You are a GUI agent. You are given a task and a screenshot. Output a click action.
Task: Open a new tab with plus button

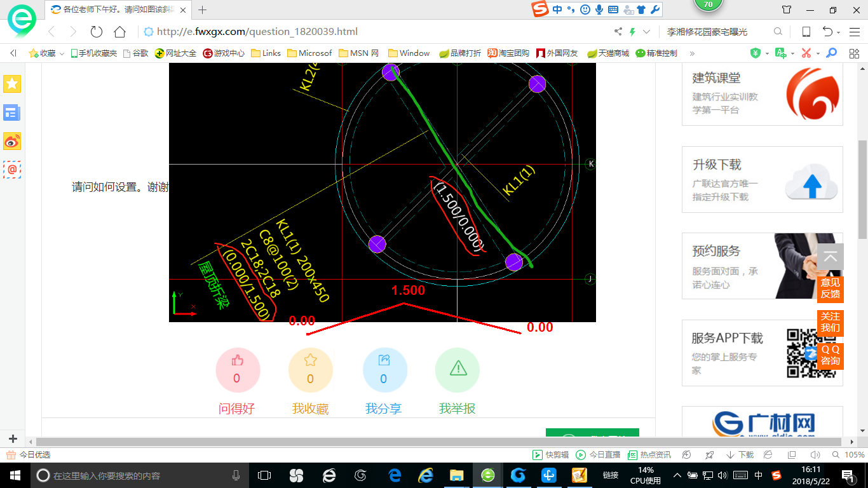(203, 10)
